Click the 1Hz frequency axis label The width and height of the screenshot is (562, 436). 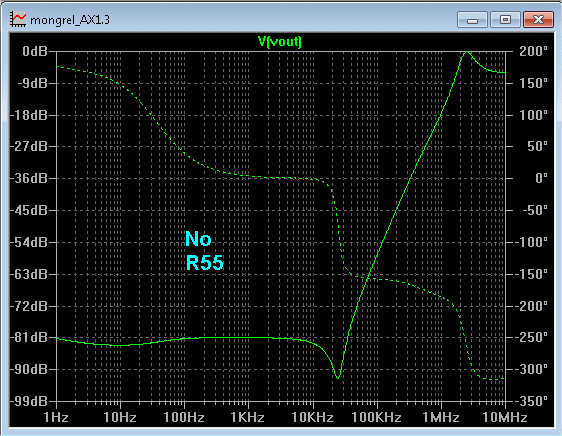56,417
